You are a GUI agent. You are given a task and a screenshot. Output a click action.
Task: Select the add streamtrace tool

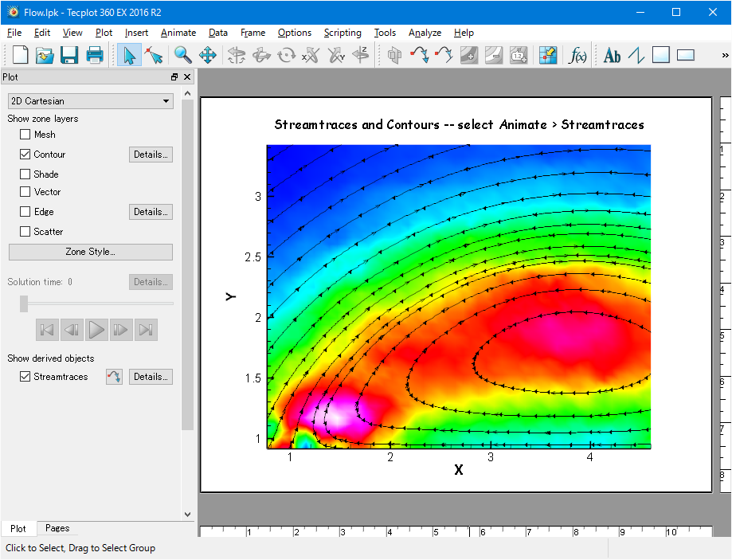(420, 55)
